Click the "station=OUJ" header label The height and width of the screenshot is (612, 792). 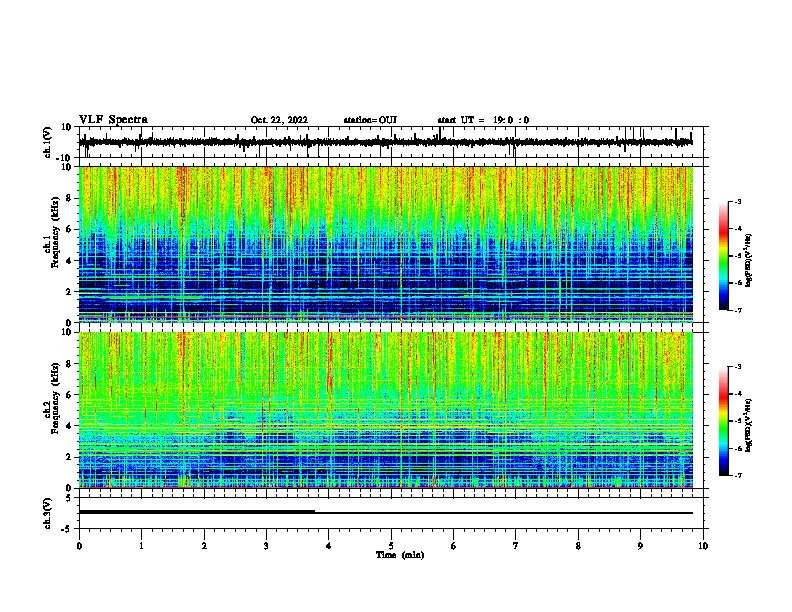coord(370,120)
